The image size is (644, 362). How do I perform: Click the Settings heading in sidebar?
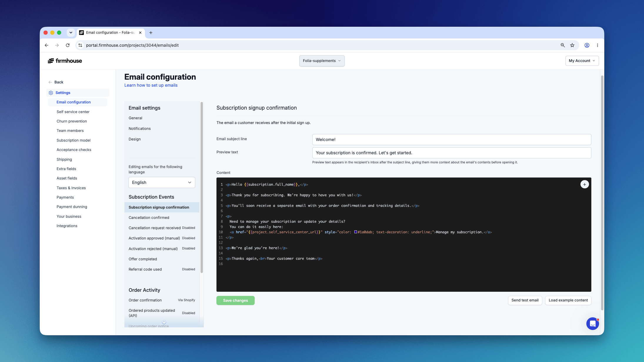[63, 93]
